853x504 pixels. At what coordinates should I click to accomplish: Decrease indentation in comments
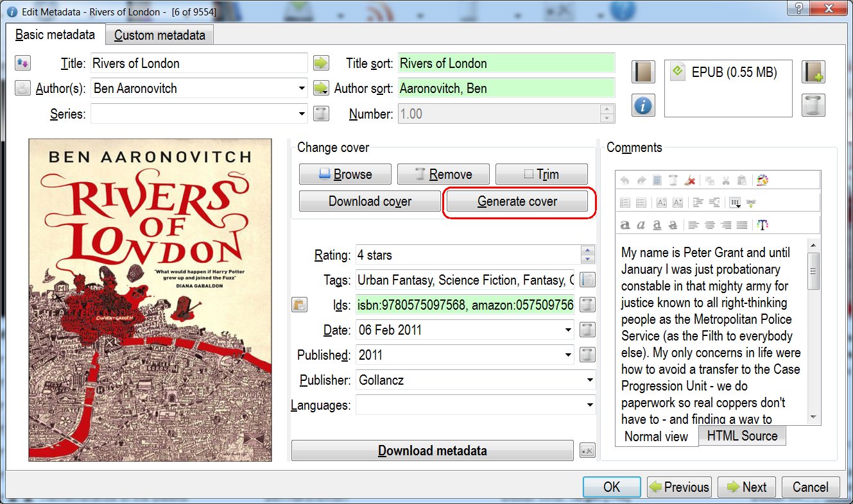(x=714, y=203)
